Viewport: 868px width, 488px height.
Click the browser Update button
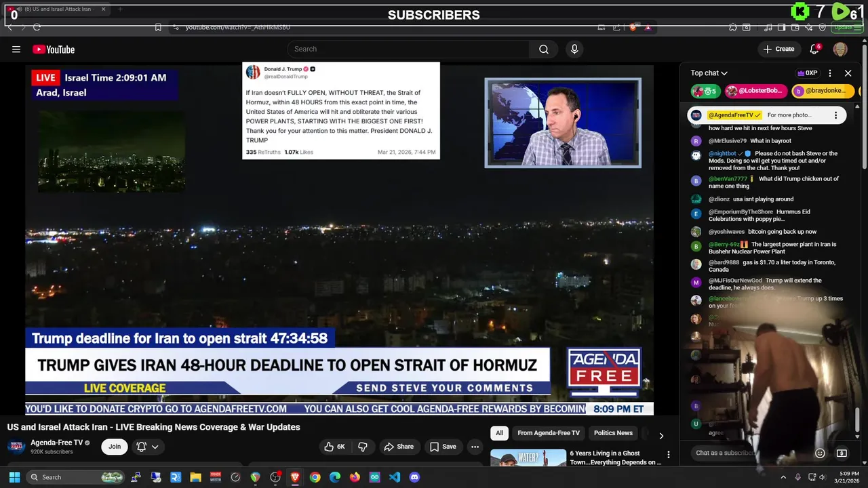[x=846, y=27]
